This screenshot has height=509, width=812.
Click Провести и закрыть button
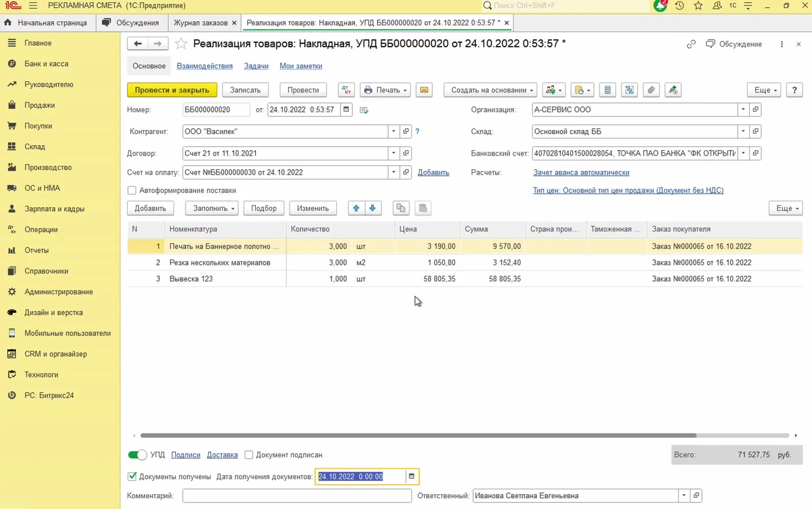[172, 90]
